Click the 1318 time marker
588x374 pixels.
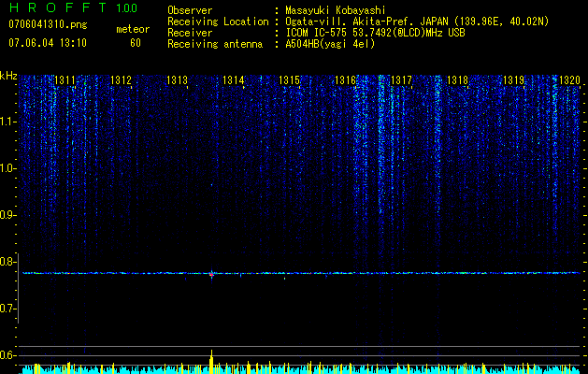(457, 79)
